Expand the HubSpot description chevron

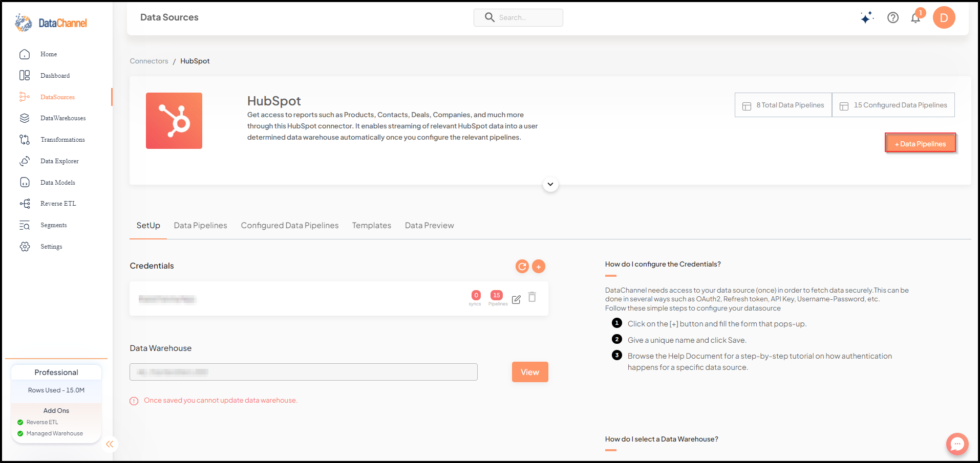pyautogui.click(x=550, y=184)
